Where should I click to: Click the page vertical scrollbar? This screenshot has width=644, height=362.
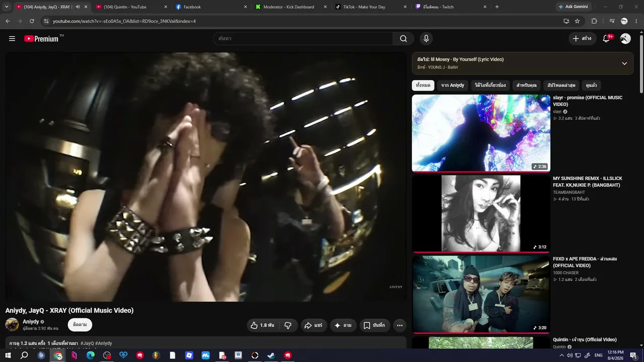(x=641, y=63)
